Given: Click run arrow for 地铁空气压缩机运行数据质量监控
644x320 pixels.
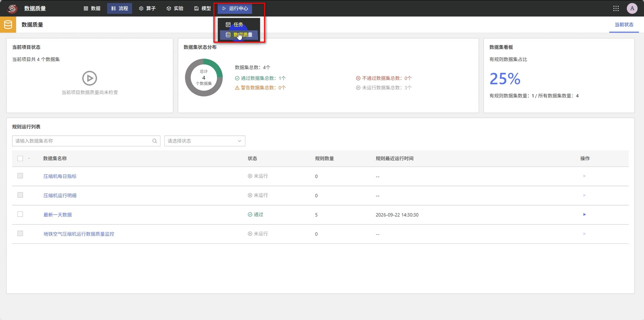Looking at the screenshot, I should 584,234.
